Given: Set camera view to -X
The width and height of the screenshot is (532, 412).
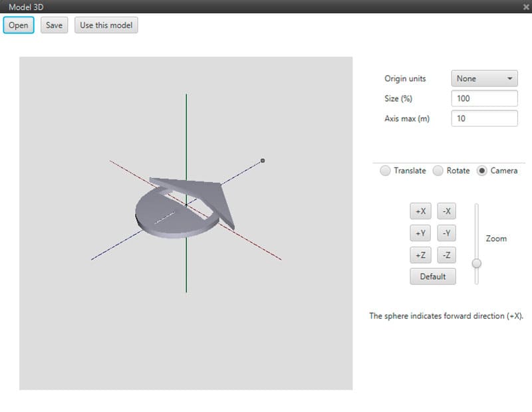Looking at the screenshot, I should pyautogui.click(x=446, y=211).
